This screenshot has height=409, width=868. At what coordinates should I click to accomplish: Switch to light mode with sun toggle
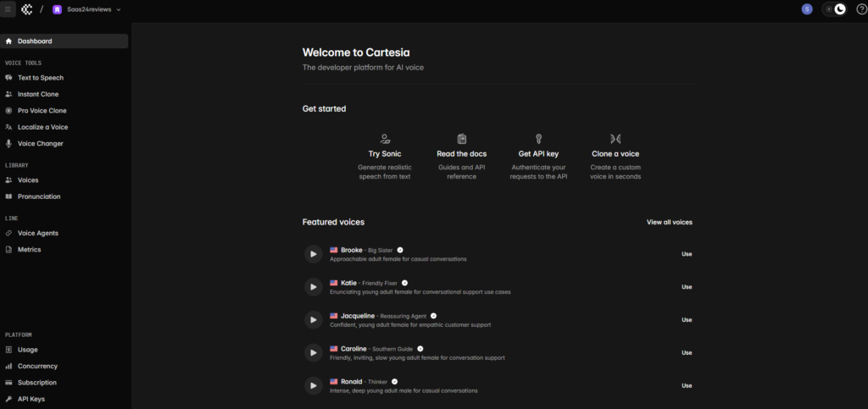pos(829,9)
